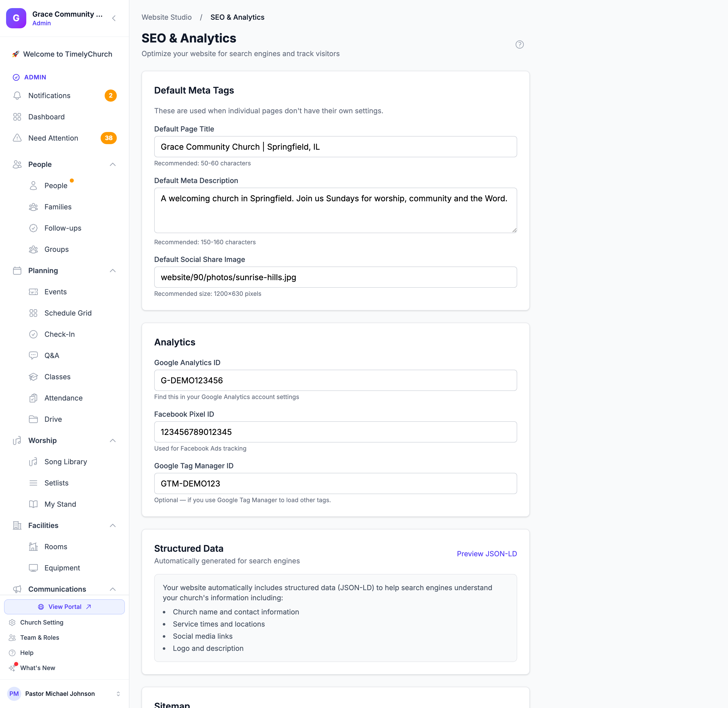Click the Equipment monitor icon
This screenshot has width=728, height=708.
click(33, 568)
